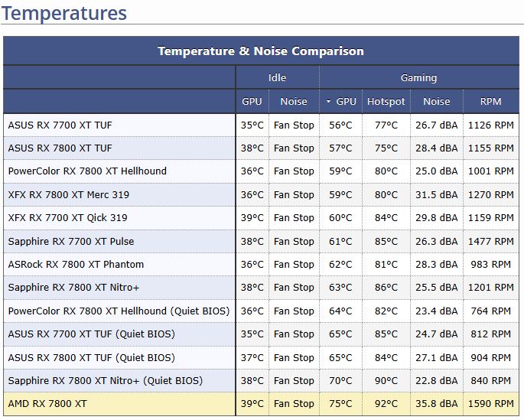Click the 1477 RPM value
Screen dimensions: 524x420
click(490, 241)
